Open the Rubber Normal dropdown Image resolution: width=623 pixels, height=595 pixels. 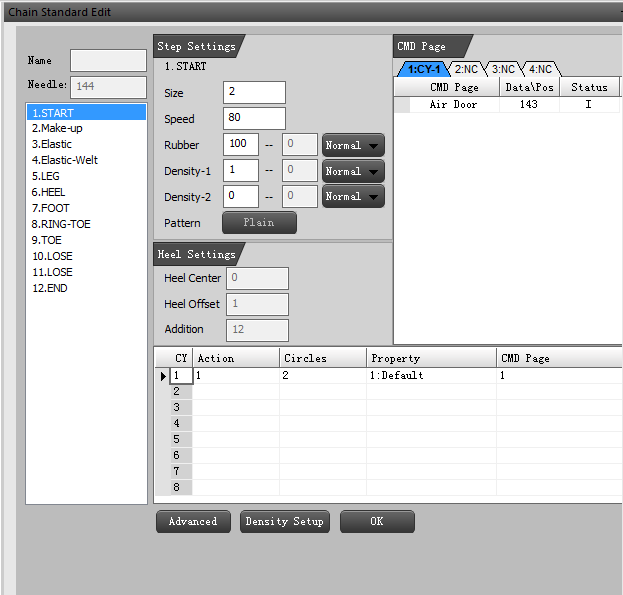[353, 145]
